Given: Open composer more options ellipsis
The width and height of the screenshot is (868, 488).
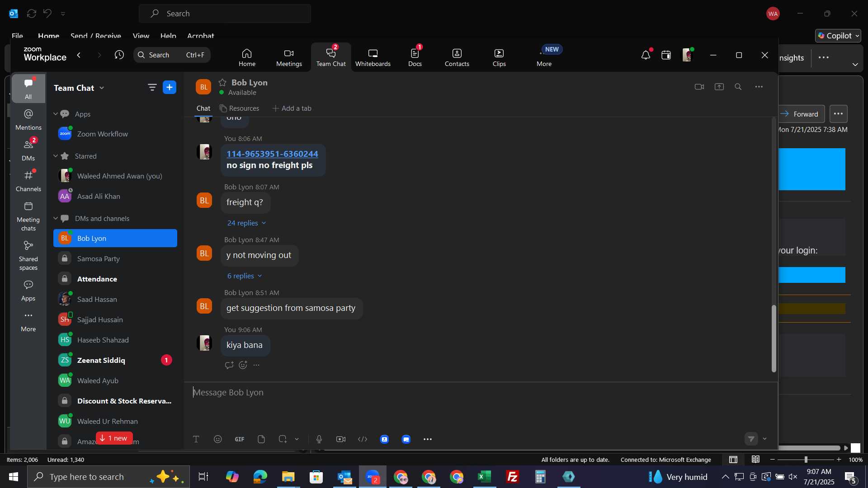Looking at the screenshot, I should click(x=428, y=439).
